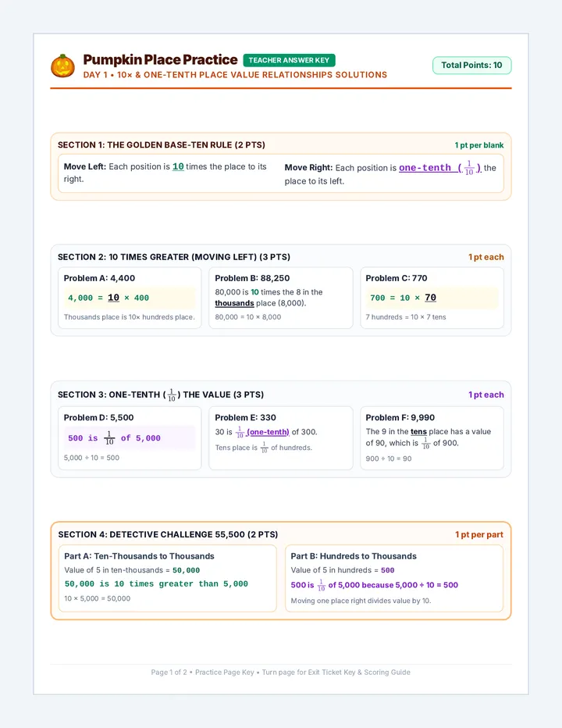Click the pumpkin icon in the header
The image size is (562, 728).
coord(62,66)
